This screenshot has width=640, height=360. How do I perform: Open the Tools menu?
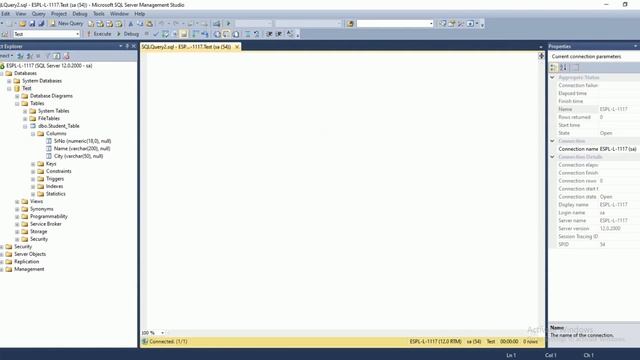99,14
